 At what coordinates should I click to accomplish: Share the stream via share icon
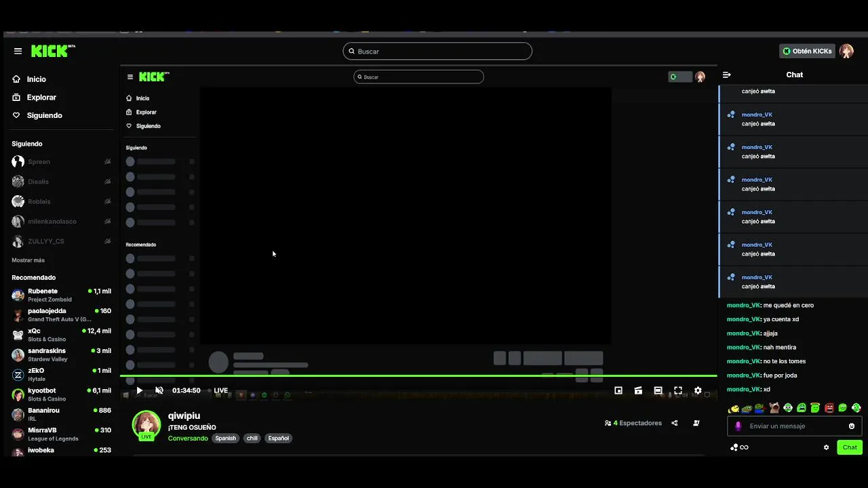pos(675,423)
